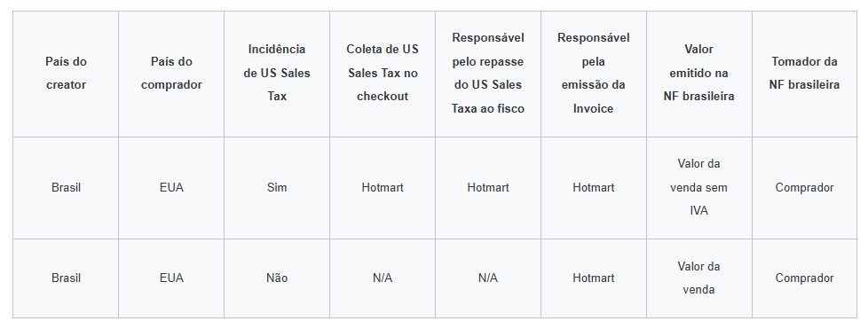Click 'Coleta de US Sales Tax no checkout' header

coord(383,74)
